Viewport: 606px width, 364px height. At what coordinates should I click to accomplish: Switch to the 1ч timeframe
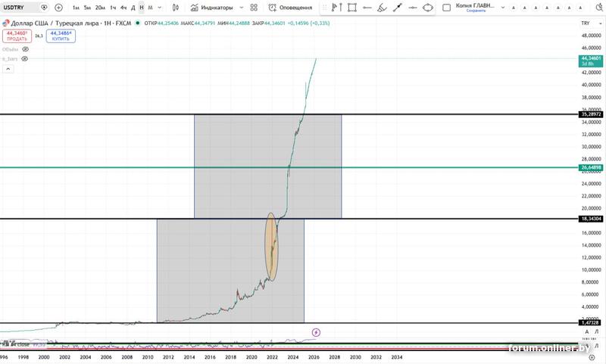pyautogui.click(x=113, y=8)
